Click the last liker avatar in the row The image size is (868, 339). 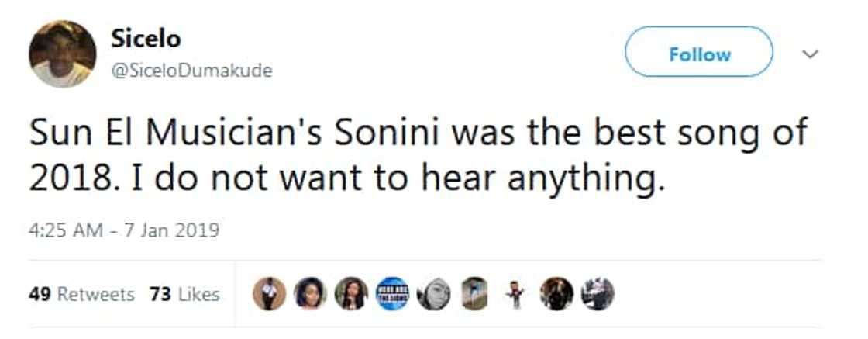point(598,294)
